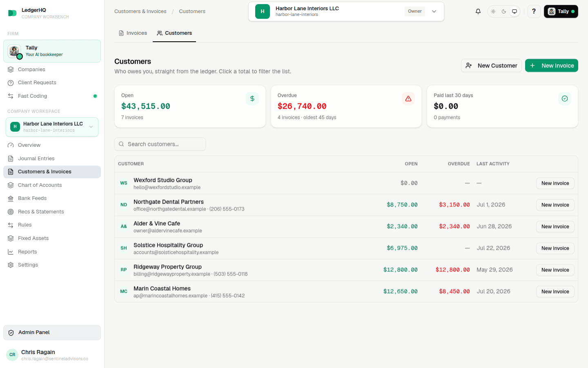The height and width of the screenshot is (368, 588).
Task: Filter by Overdue total $26,740.00
Action: tap(302, 106)
